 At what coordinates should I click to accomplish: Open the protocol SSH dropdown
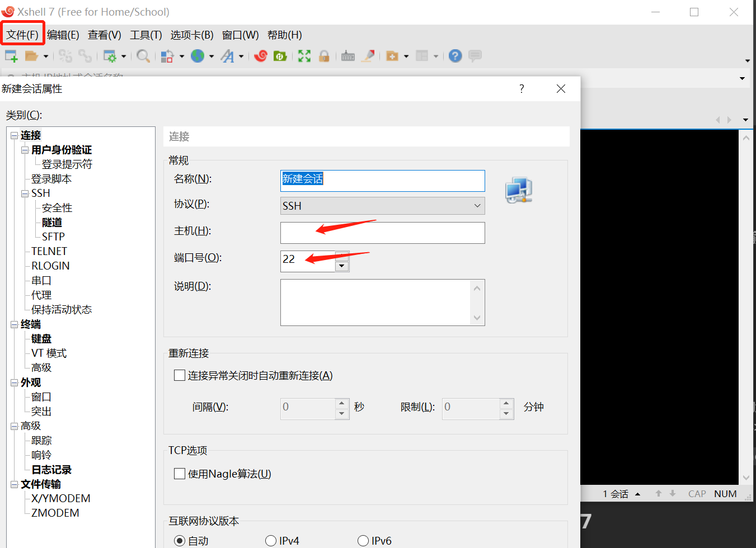[x=382, y=206]
